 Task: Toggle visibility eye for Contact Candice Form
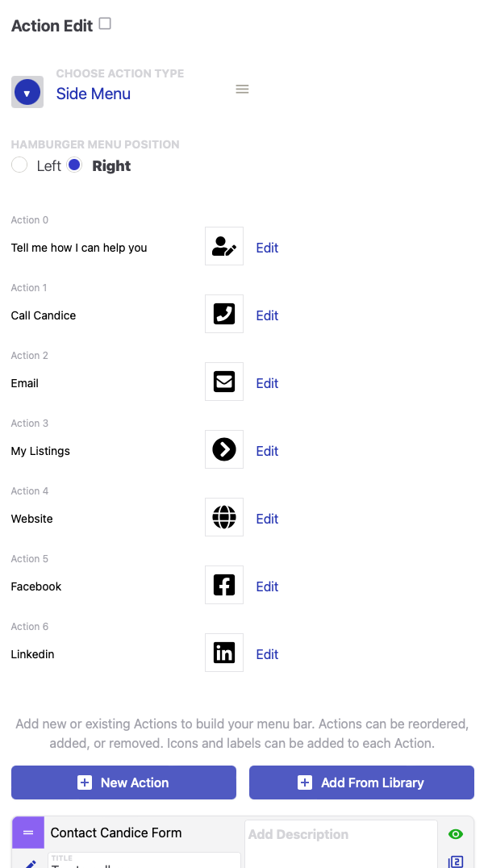(x=456, y=834)
